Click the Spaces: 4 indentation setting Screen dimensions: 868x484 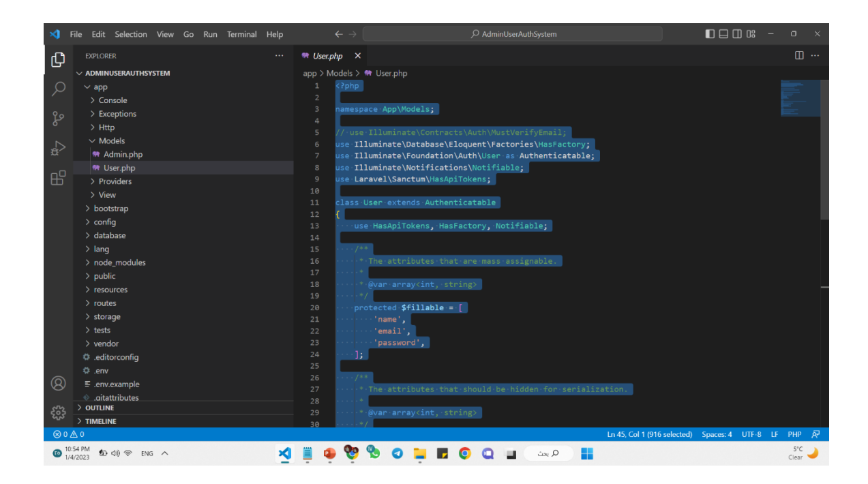click(x=717, y=434)
